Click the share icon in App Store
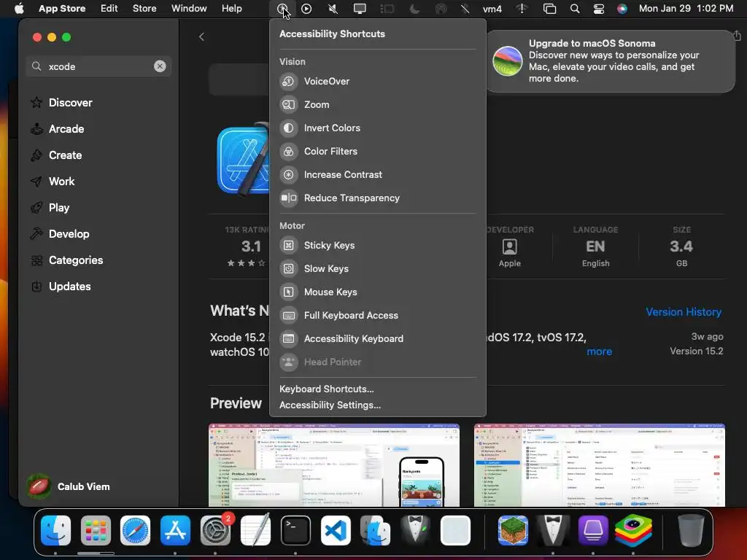Screen dimensions: 747x560 pos(737,35)
